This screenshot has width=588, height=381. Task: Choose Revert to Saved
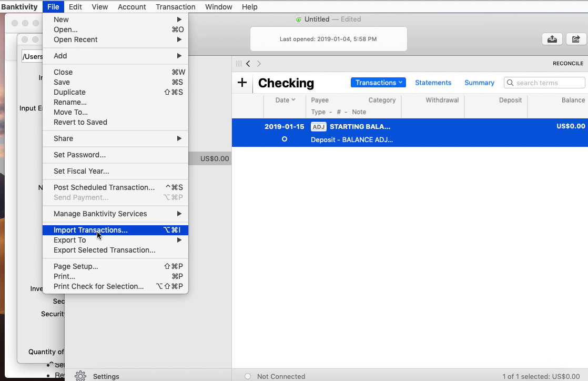115,123
